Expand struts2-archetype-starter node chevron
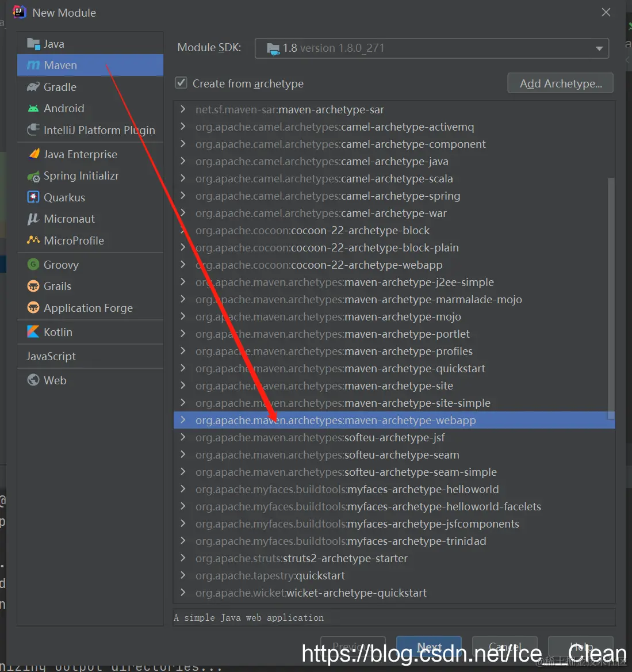The image size is (632, 672). point(183,558)
